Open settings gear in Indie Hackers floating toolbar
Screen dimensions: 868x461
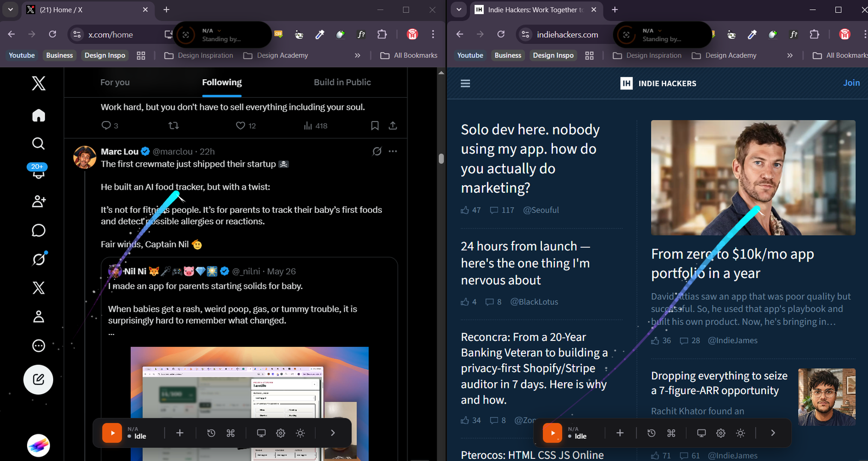720,433
